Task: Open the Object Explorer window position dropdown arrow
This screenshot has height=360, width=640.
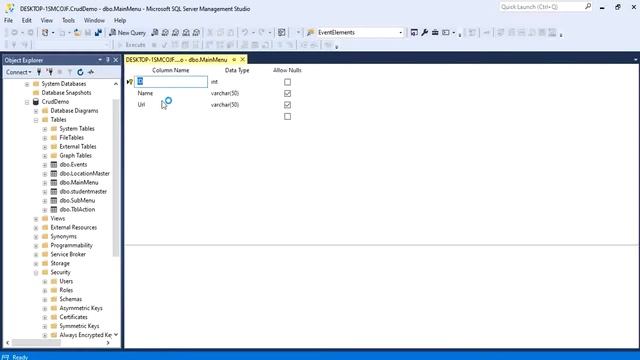Action: tap(100, 60)
